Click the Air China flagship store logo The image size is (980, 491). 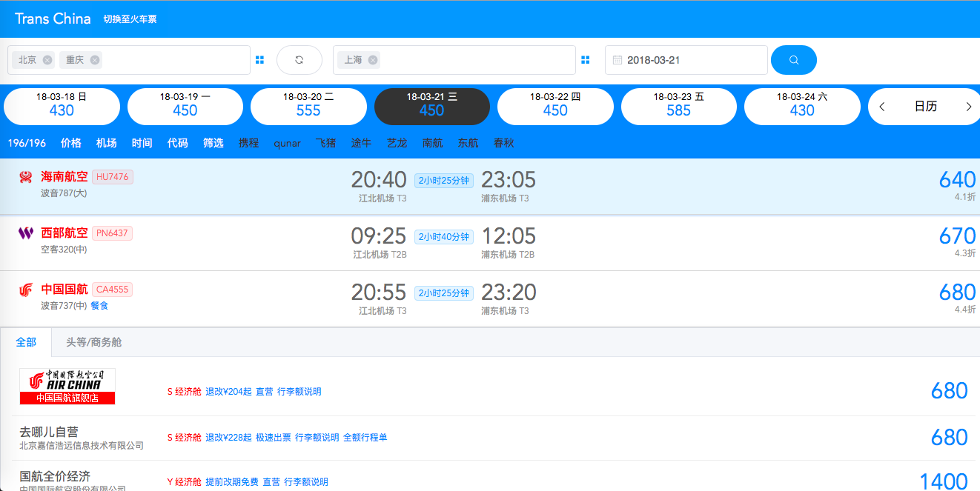point(67,387)
